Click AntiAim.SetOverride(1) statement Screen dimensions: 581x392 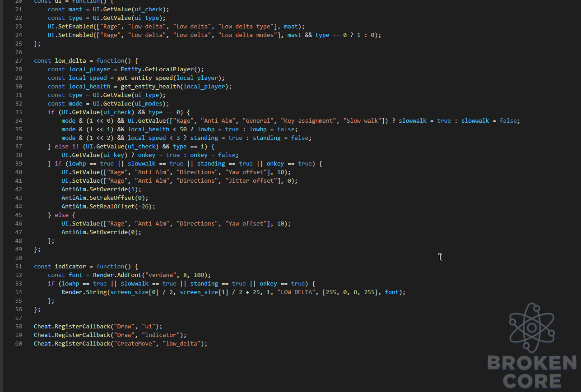click(x=102, y=189)
